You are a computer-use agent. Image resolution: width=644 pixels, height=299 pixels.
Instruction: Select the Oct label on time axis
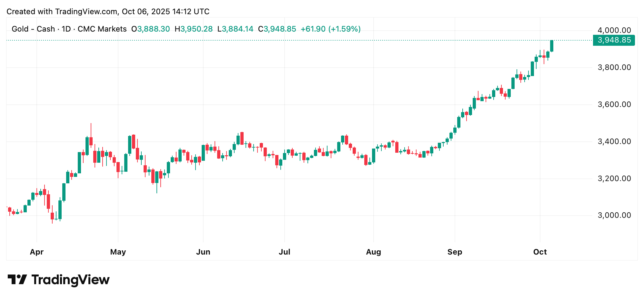click(x=540, y=252)
